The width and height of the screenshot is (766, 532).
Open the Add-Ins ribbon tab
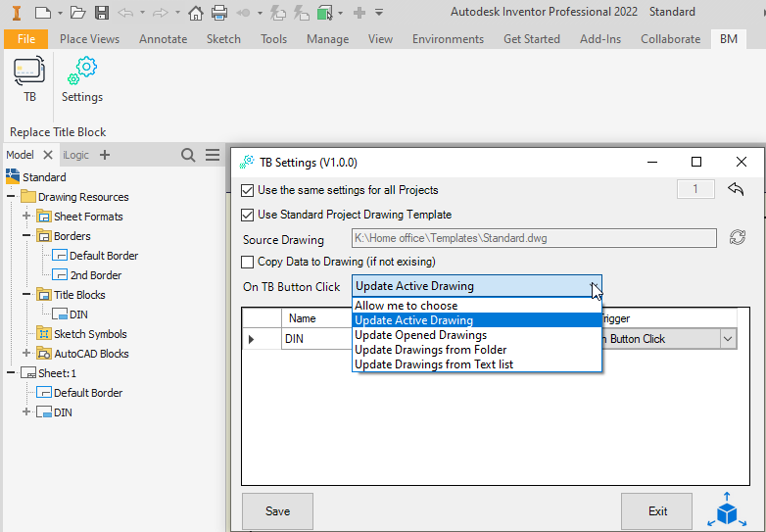coord(600,39)
